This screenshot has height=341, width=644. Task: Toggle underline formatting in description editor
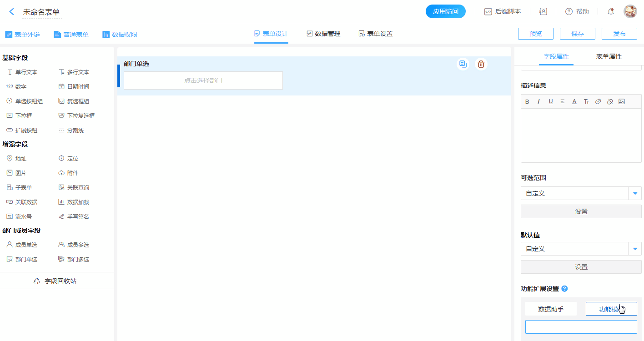point(551,102)
